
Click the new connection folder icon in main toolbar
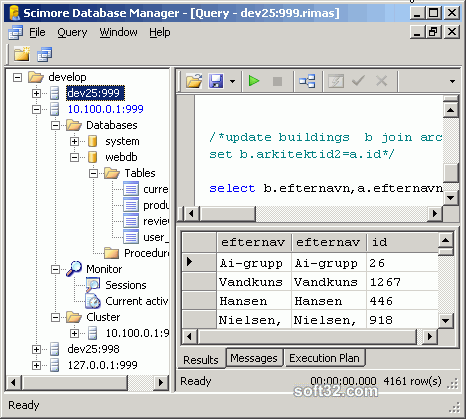click(22, 54)
